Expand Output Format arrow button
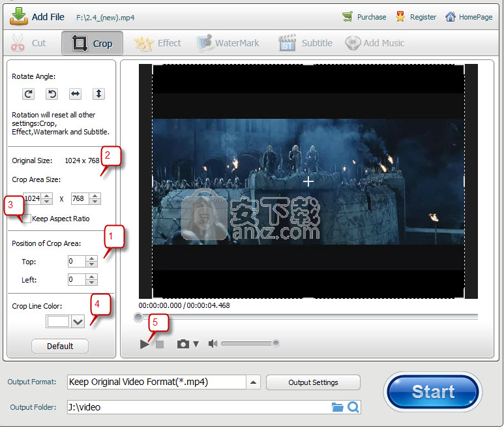This screenshot has height=430, width=504. coord(253,382)
